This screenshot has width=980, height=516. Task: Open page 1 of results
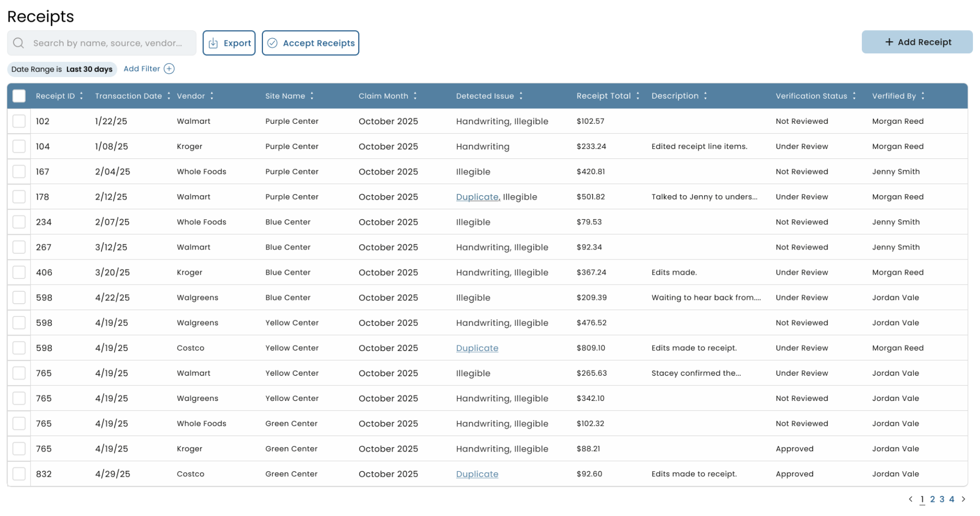(x=922, y=499)
